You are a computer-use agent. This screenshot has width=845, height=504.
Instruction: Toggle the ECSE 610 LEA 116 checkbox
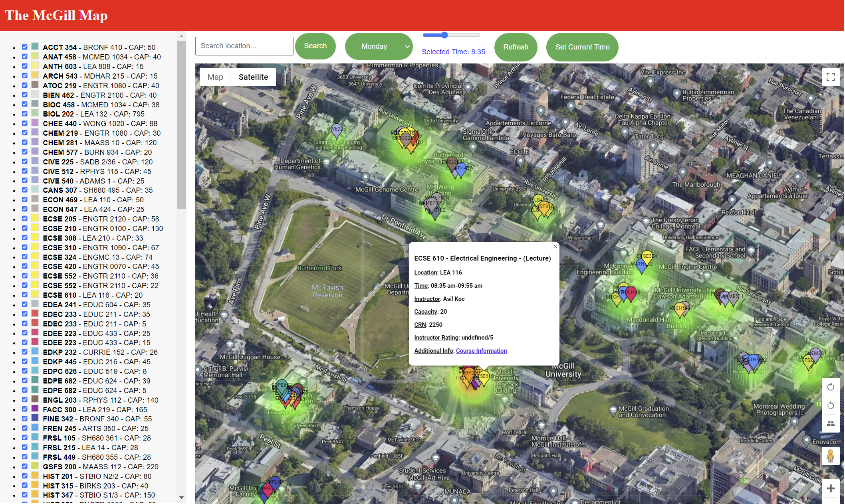coord(25,295)
